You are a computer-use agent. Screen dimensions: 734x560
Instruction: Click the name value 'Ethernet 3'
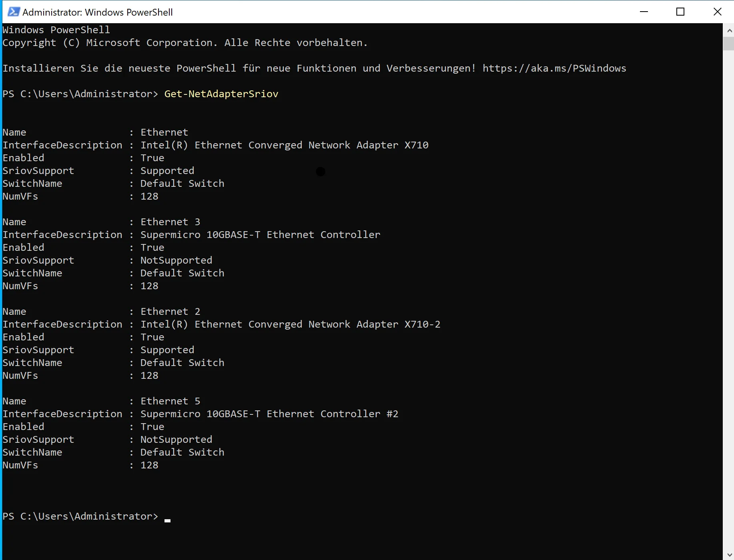(x=170, y=222)
